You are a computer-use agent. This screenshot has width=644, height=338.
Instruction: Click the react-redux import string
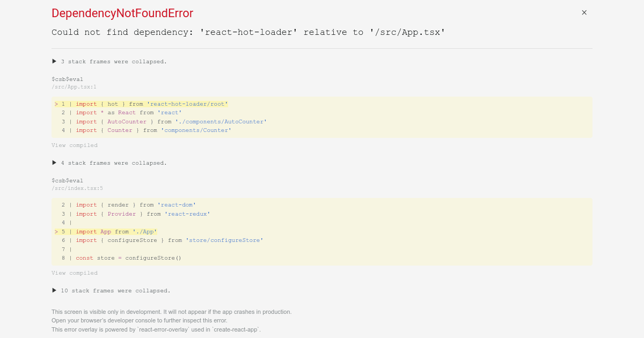[x=187, y=214]
